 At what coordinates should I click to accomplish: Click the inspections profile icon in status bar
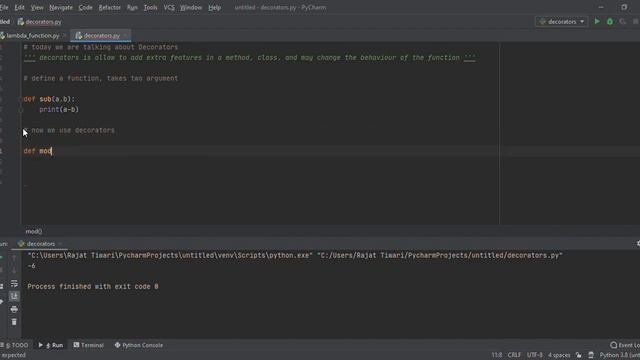coord(591,355)
